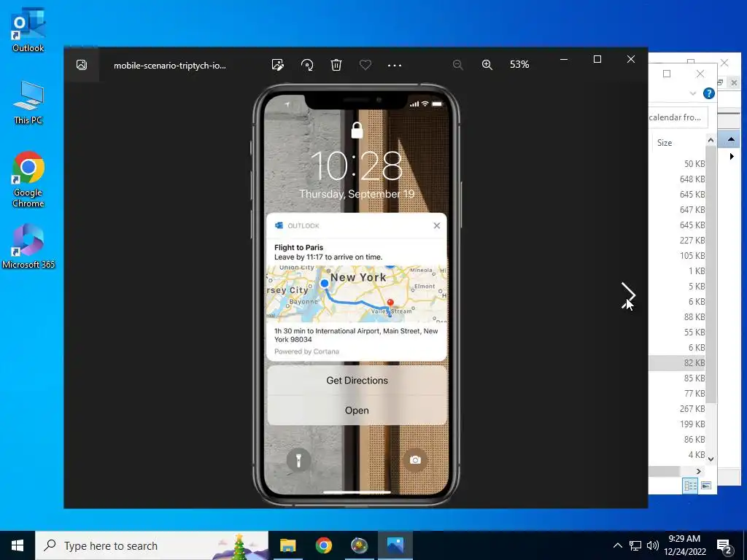Select the file row sized 648 KB
The image size is (747, 560).
point(677,179)
